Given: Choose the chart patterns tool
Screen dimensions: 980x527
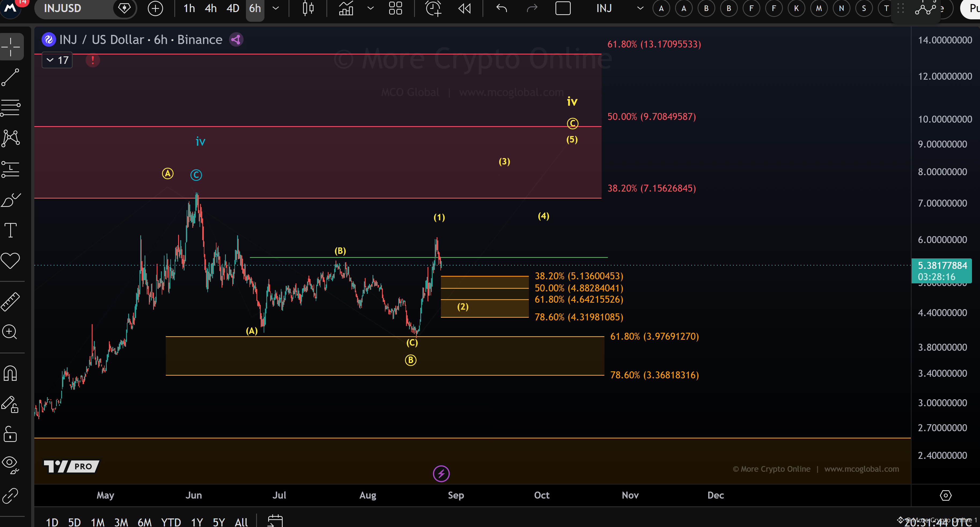Looking at the screenshot, I should tap(11, 138).
